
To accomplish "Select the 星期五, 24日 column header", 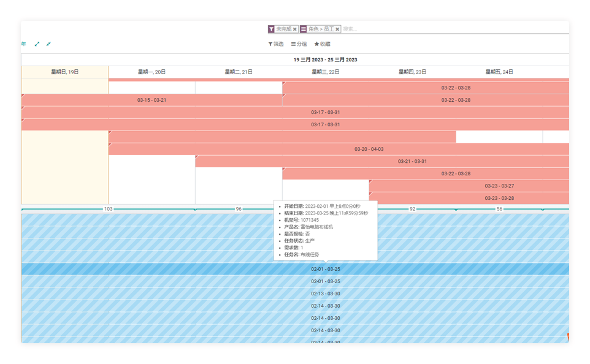I will click(499, 72).
